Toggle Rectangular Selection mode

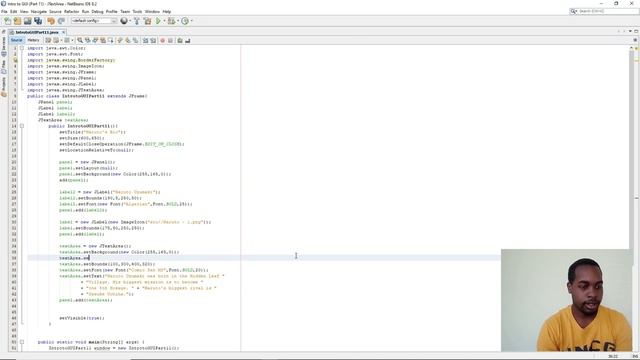(x=110, y=40)
